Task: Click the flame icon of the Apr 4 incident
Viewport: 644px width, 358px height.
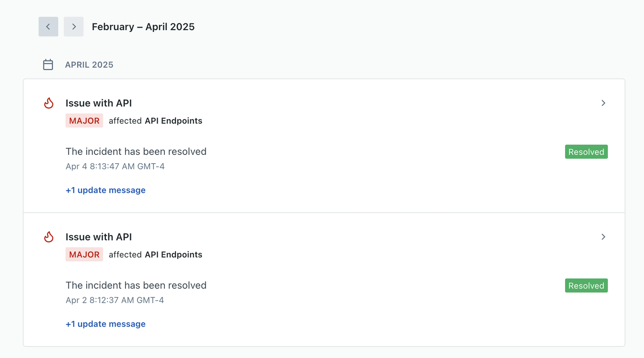Action: coord(49,103)
